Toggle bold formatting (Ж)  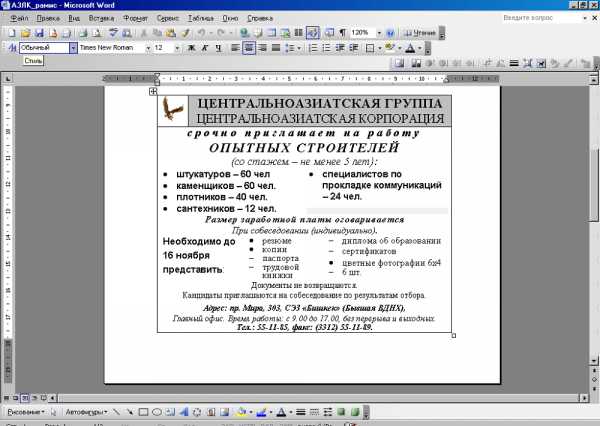pyautogui.click(x=192, y=48)
